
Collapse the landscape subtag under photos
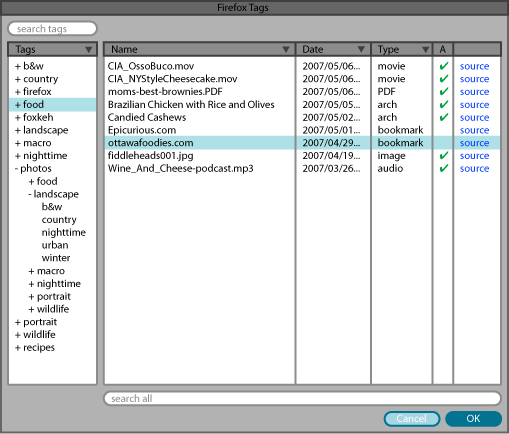click(30, 194)
